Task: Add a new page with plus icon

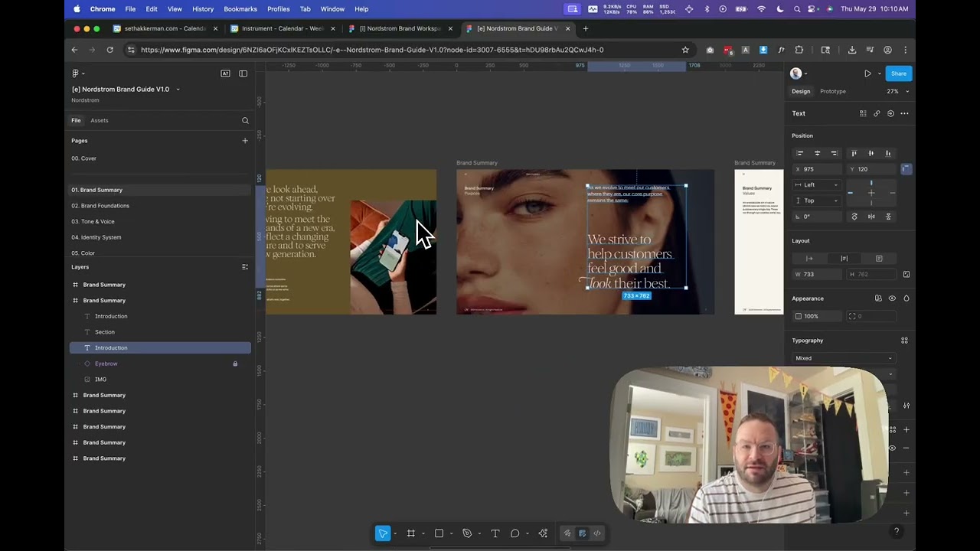Action: tap(245, 141)
